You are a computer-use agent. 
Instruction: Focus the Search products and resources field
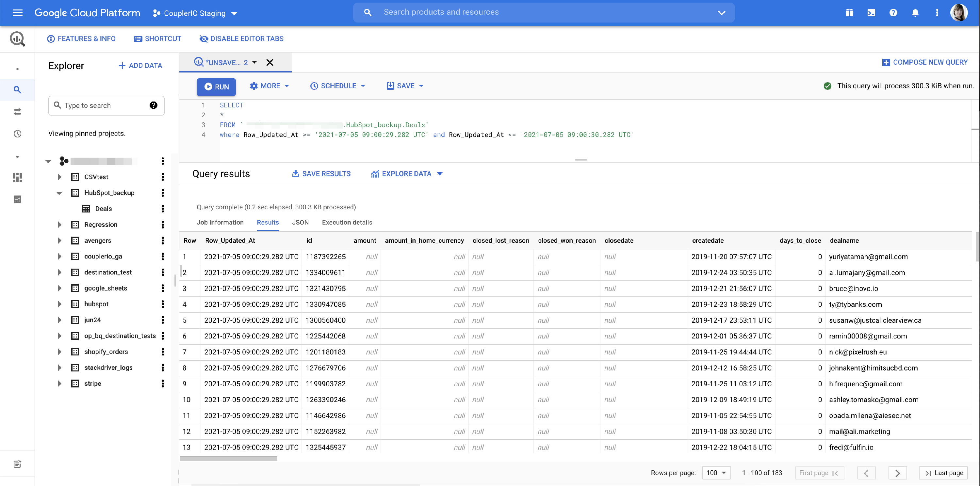click(544, 12)
